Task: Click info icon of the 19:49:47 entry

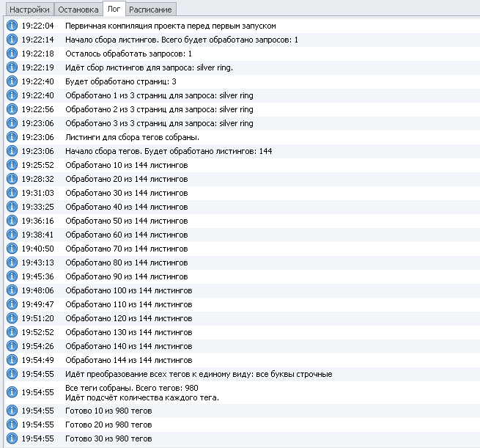Action: click(x=12, y=304)
